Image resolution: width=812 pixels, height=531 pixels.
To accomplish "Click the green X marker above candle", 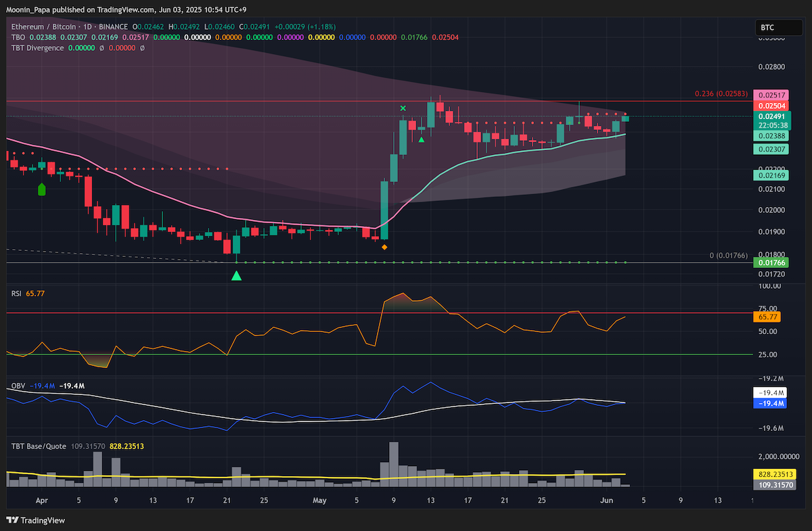I will pyautogui.click(x=403, y=108).
